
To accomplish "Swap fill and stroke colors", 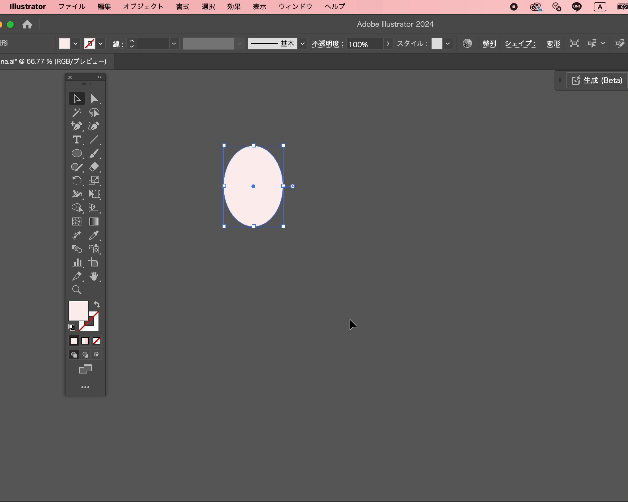I will 96,305.
